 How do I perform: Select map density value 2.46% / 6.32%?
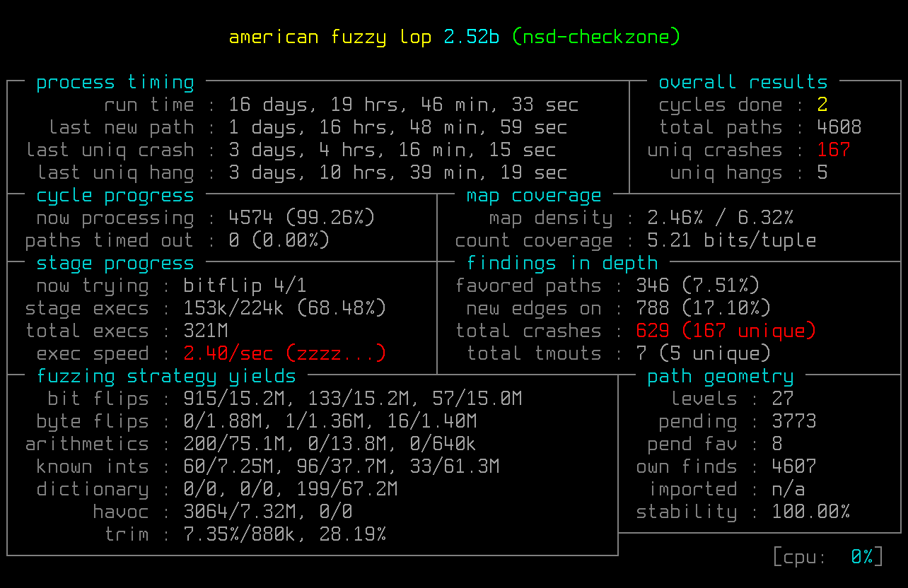point(721,218)
